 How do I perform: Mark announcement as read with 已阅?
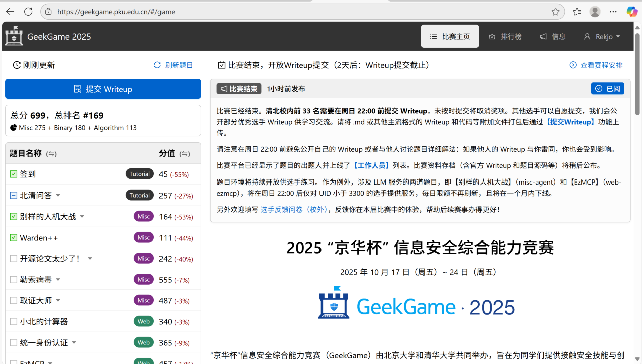608,89
